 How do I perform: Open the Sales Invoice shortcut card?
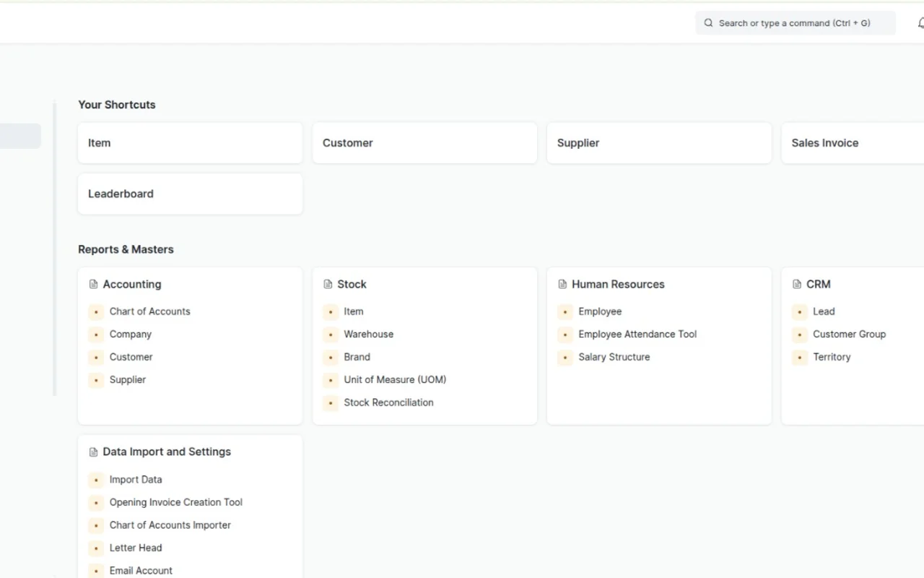[x=853, y=143]
